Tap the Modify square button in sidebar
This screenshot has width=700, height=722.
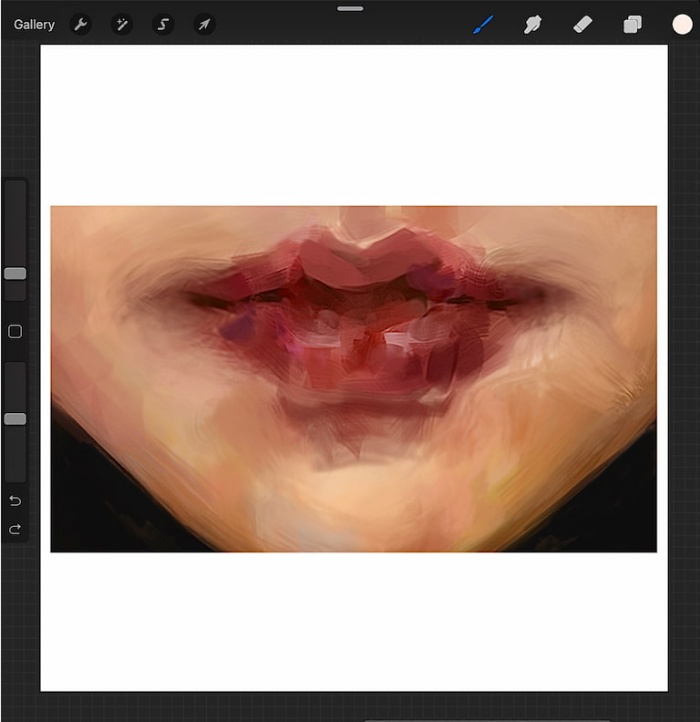[15, 332]
